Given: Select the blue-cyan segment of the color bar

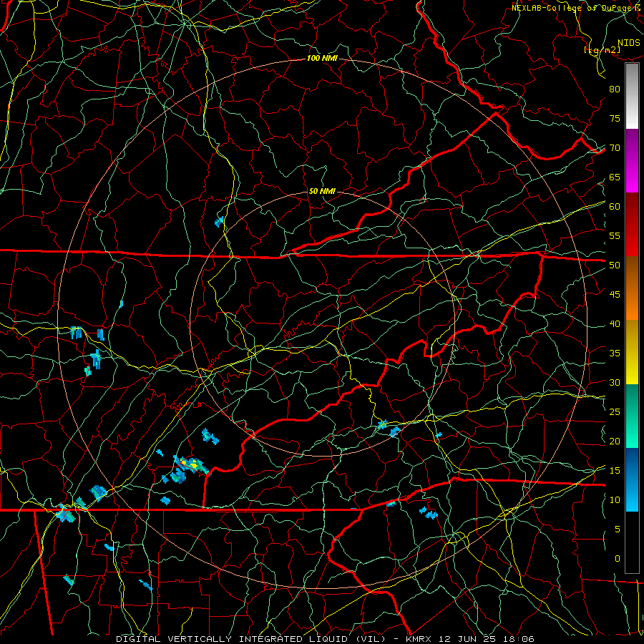Looking at the screenshot, I should (632, 479).
